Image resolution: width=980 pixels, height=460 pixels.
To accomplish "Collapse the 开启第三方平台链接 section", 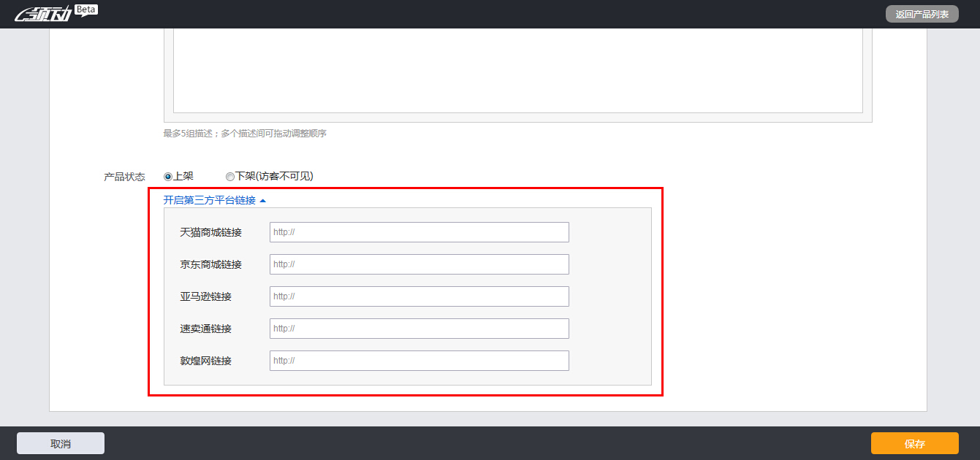I will coord(209,200).
